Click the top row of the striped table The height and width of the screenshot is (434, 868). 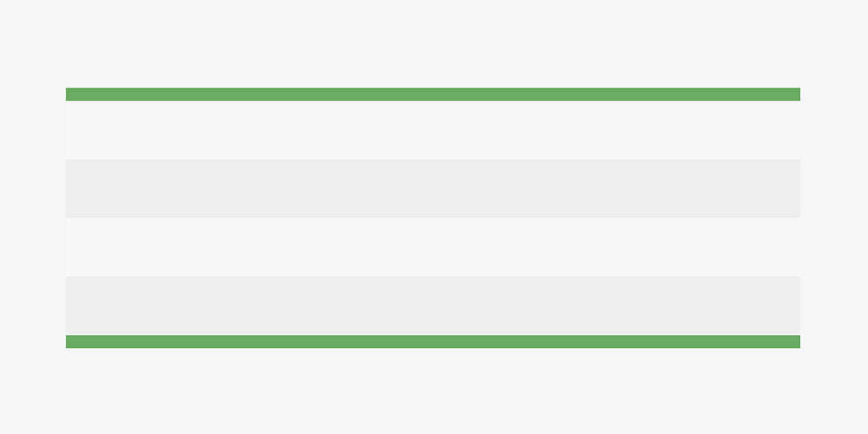click(x=433, y=130)
